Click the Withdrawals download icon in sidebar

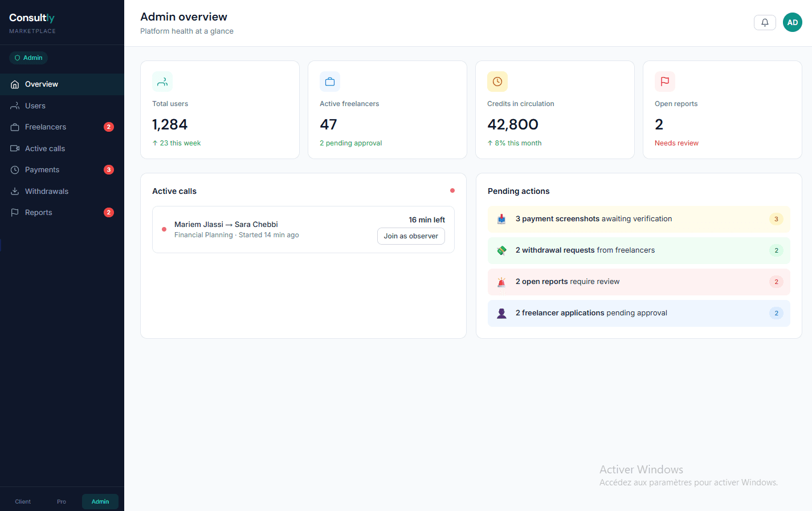coord(15,192)
